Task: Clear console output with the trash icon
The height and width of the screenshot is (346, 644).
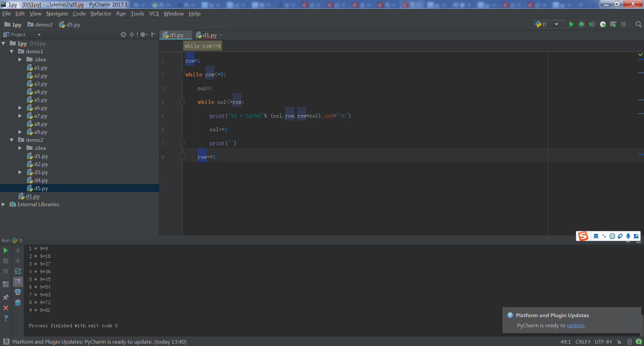Action: pyautogui.click(x=18, y=303)
